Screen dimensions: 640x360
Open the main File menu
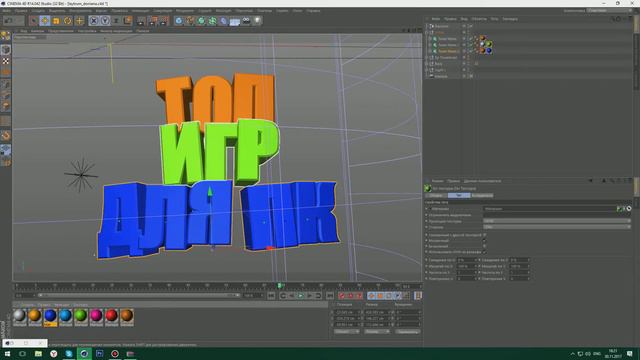tap(6, 11)
